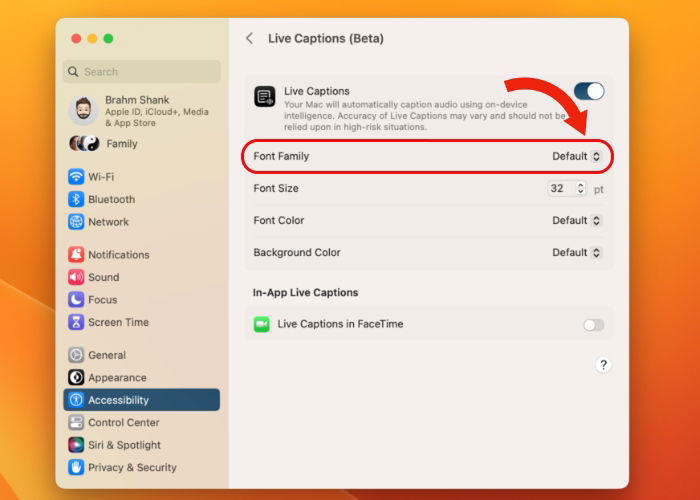The height and width of the screenshot is (500, 700).
Task: Open the Background Color dropdown
Action: 576,253
